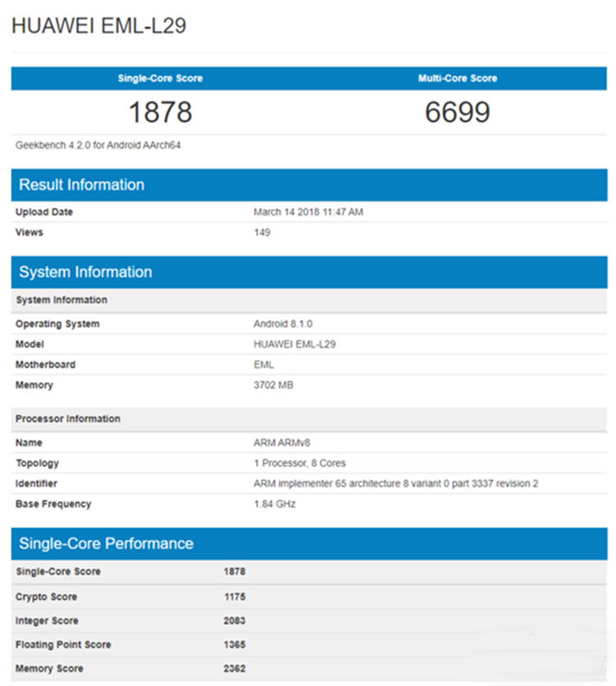This screenshot has width=616, height=686.
Task: Select the Single-Core Score column header at top
Action: [x=160, y=78]
